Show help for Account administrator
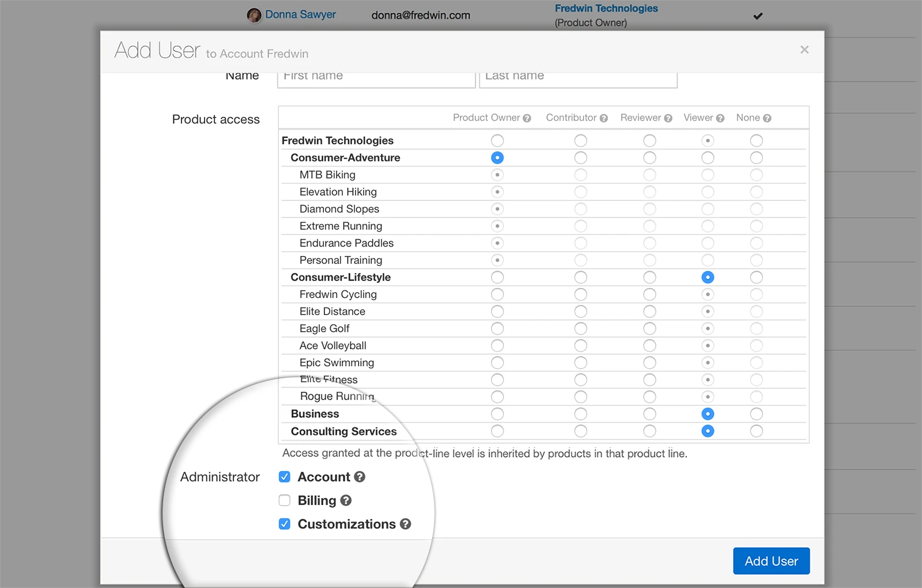922x588 pixels. tap(360, 477)
